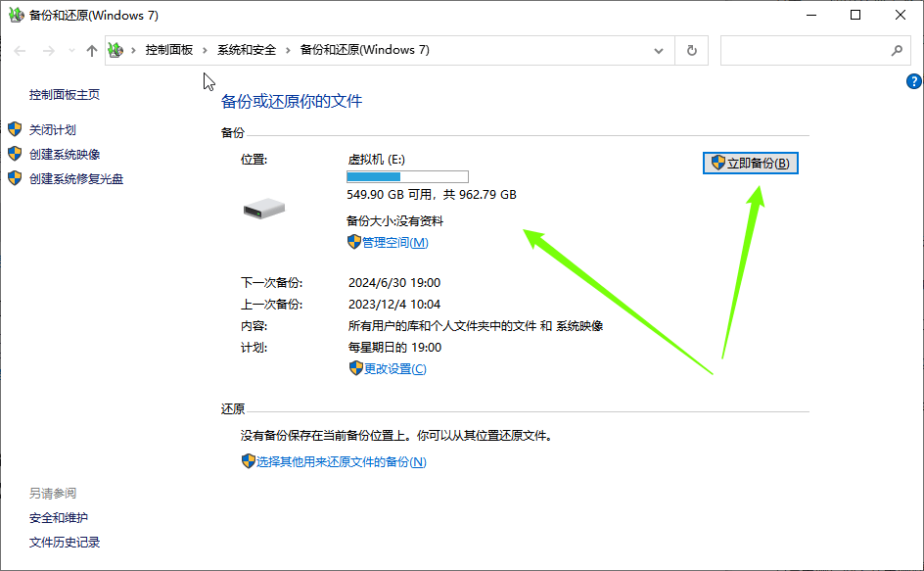
Task: Click the 每星期日的 19:00 schedule text
Action: [x=394, y=348]
